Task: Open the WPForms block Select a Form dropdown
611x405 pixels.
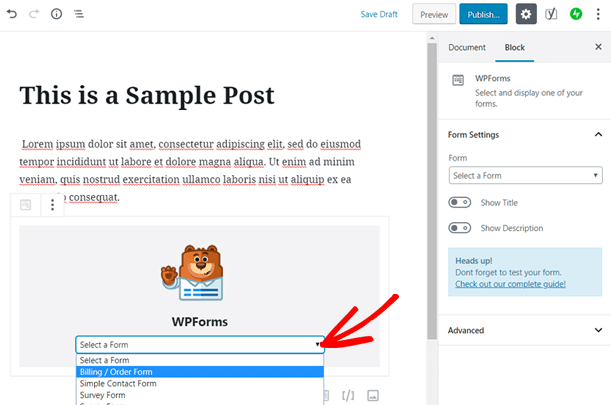Action: pyautogui.click(x=200, y=345)
